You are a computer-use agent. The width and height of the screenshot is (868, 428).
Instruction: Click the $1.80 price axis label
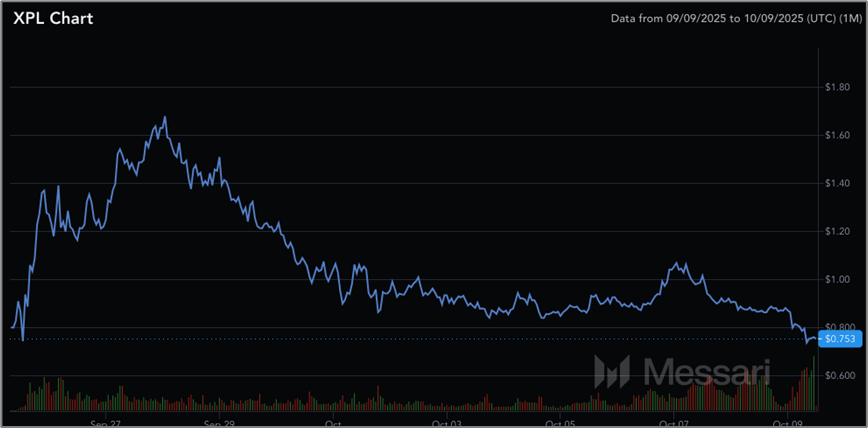click(x=836, y=87)
